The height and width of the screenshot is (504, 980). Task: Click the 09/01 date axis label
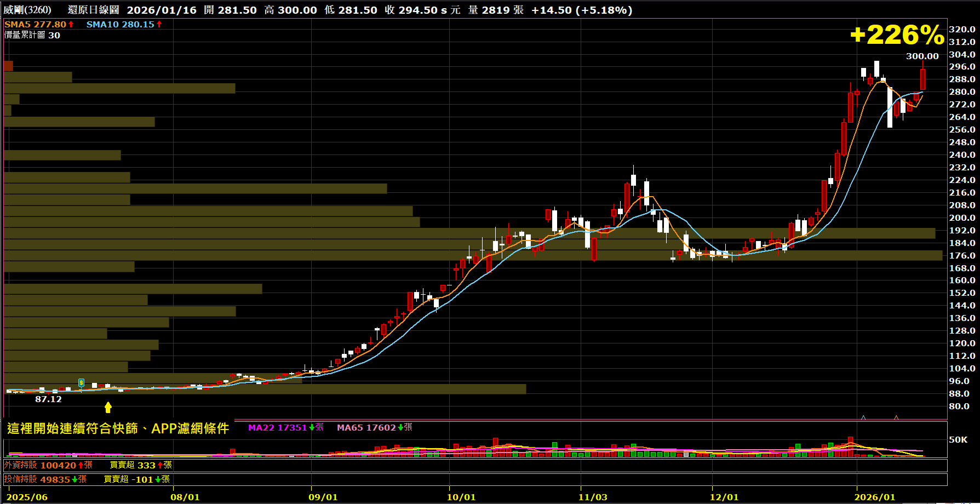pyautogui.click(x=323, y=497)
